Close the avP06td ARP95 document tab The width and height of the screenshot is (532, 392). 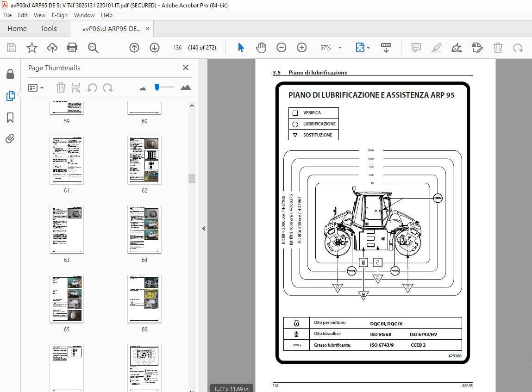tap(147, 29)
